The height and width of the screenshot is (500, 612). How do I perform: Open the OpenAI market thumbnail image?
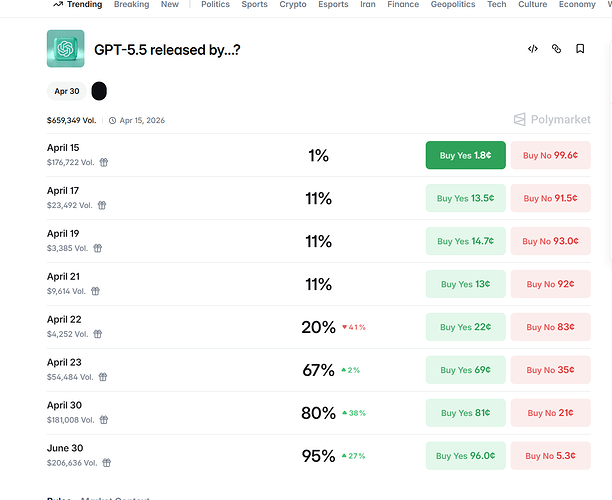tap(66, 49)
